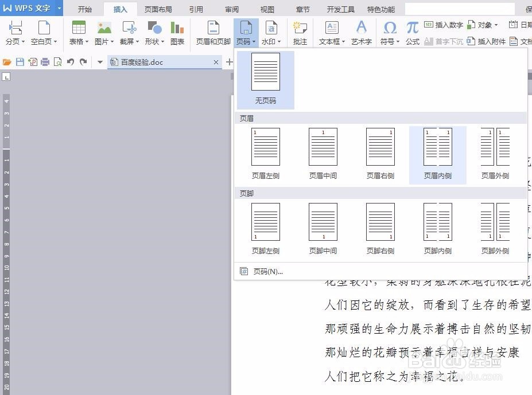Open quick access toolbar customize arrow
532x395 pixels.
click(100, 62)
